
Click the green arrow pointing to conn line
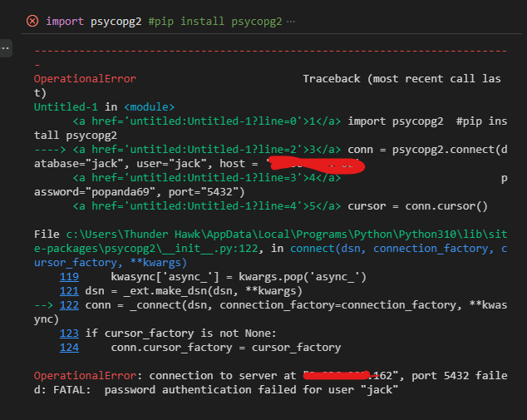pyautogui.click(x=52, y=150)
